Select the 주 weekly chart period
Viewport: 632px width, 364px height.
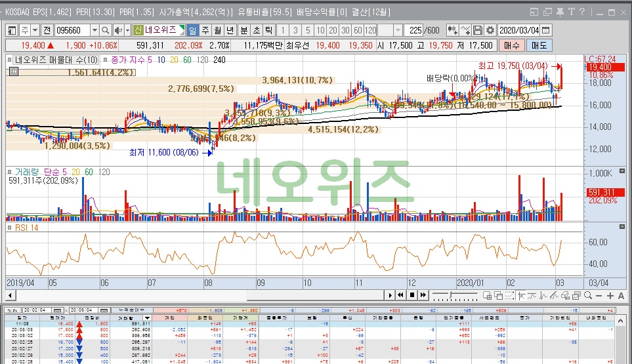coord(205,30)
